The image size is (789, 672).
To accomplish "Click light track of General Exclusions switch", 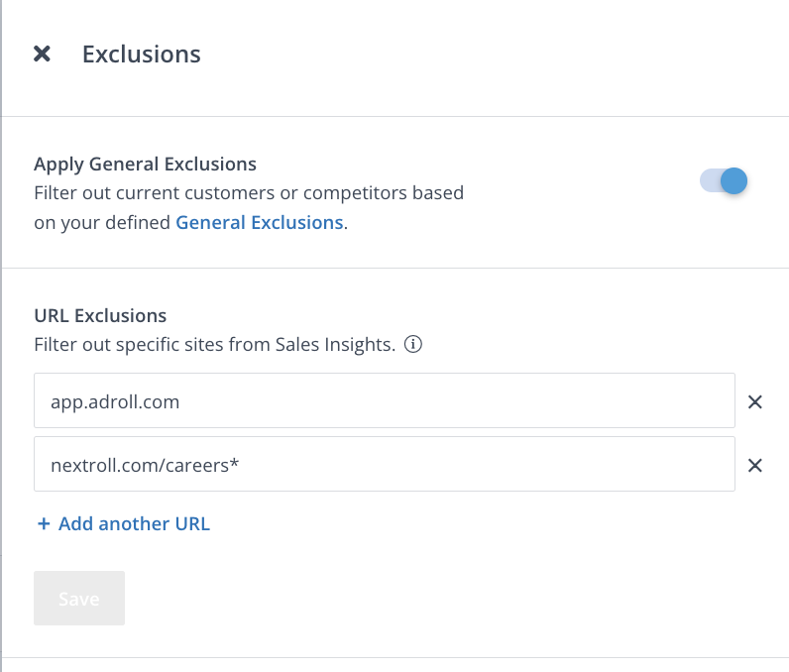I will [709, 180].
